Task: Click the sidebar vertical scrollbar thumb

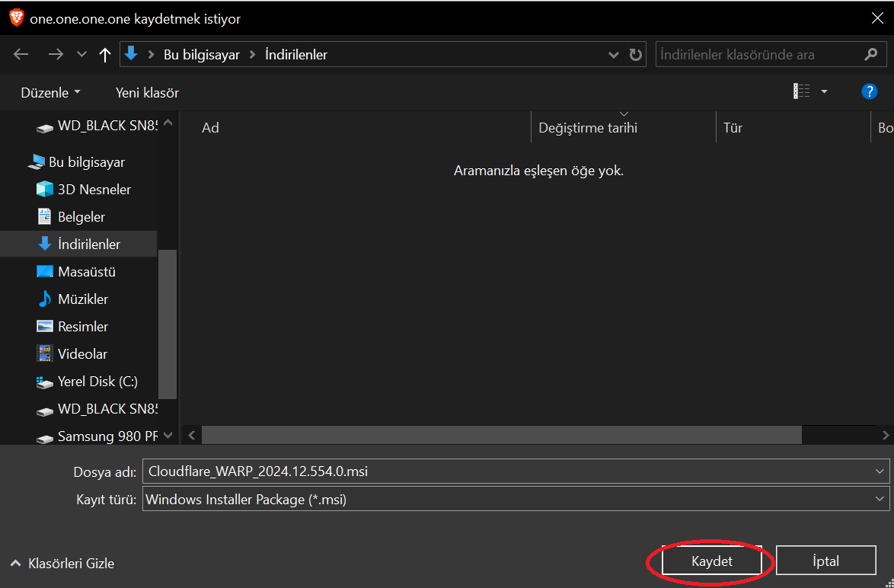Action: coord(168,324)
